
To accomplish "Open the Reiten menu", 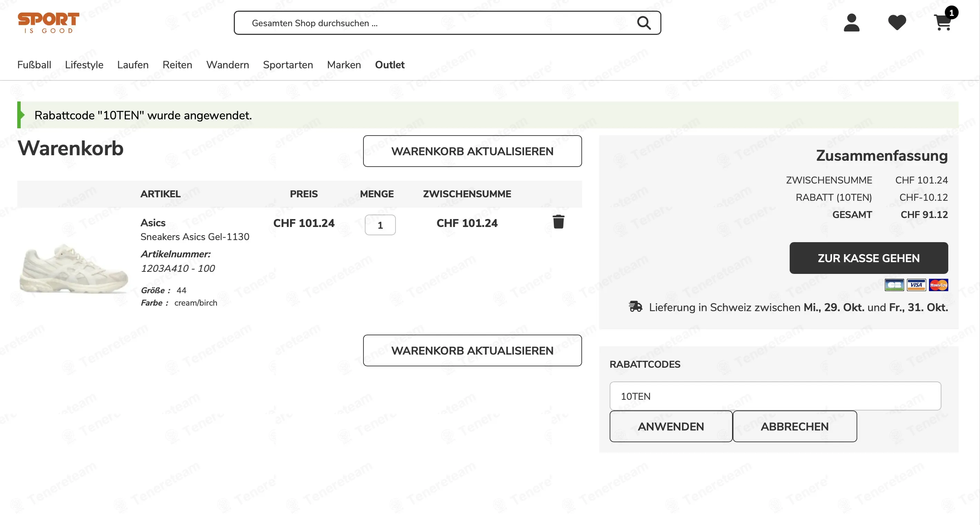I will click(177, 65).
